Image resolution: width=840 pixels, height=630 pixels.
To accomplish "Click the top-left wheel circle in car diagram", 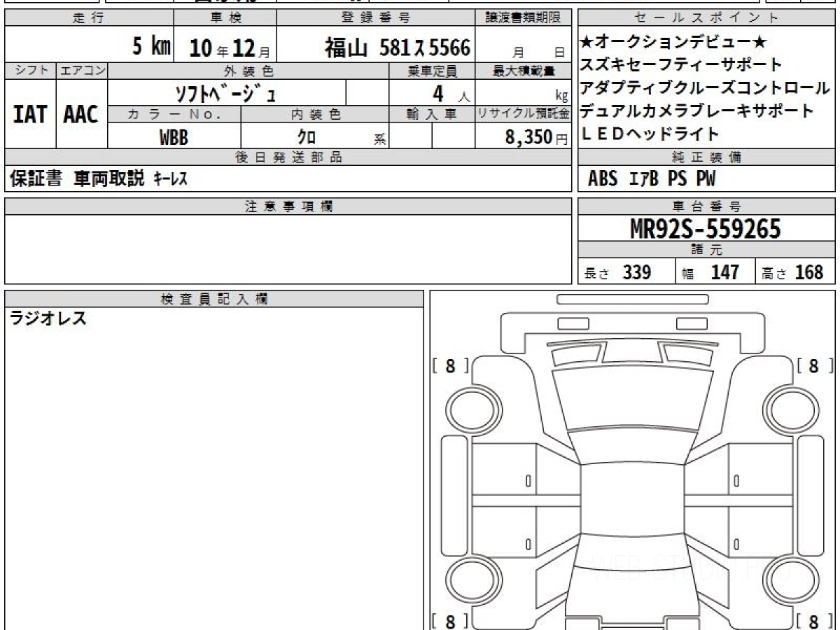I will point(470,408).
